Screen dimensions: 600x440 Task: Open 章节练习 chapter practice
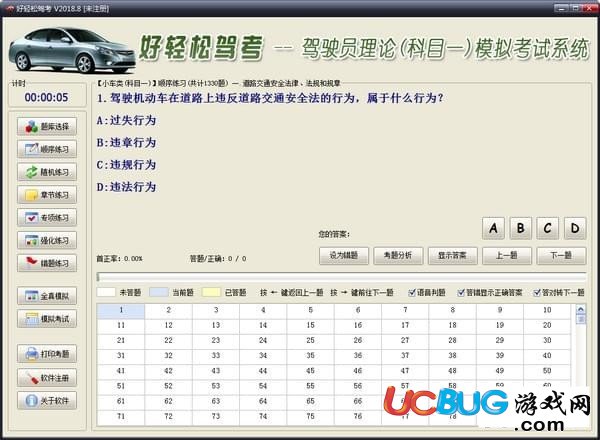47,195
